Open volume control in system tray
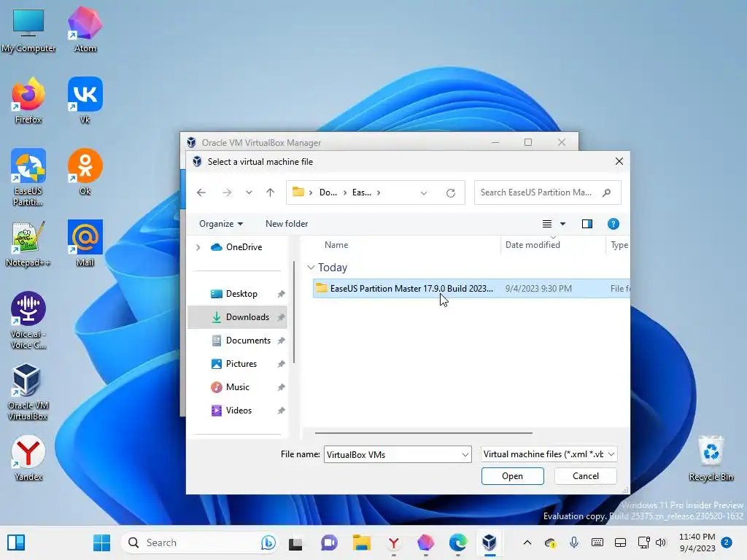 pyautogui.click(x=661, y=542)
